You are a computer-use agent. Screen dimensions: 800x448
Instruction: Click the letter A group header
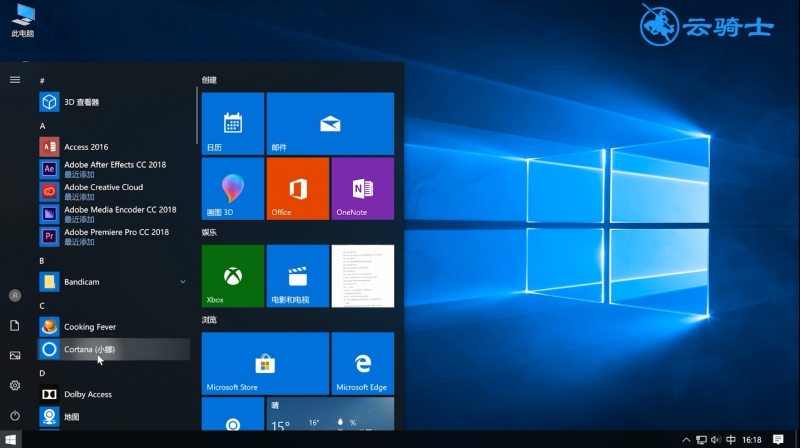click(x=42, y=126)
